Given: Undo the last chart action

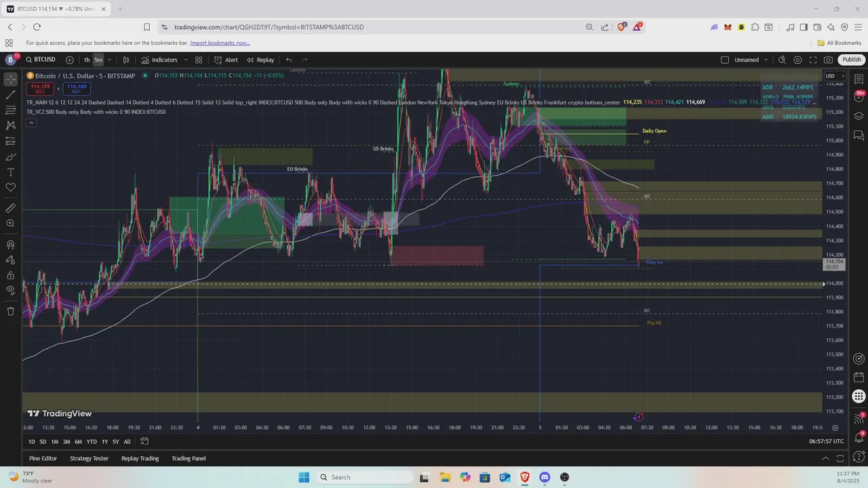Looking at the screenshot, I should [x=289, y=60].
